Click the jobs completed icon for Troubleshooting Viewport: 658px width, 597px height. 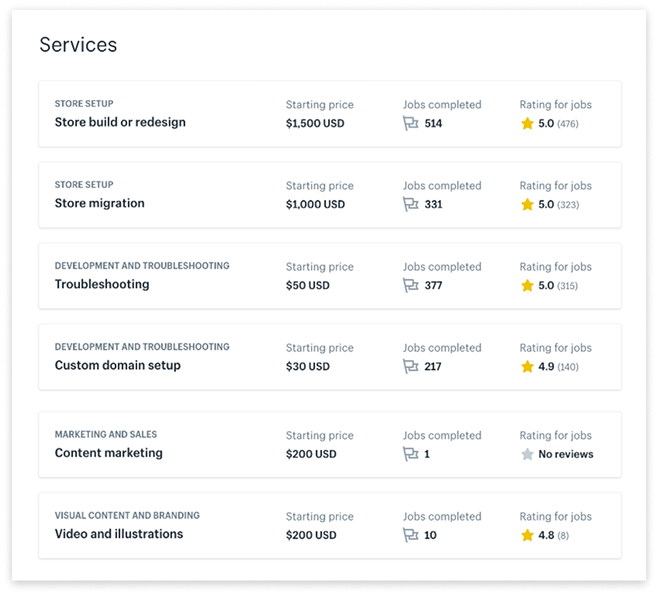click(x=410, y=285)
